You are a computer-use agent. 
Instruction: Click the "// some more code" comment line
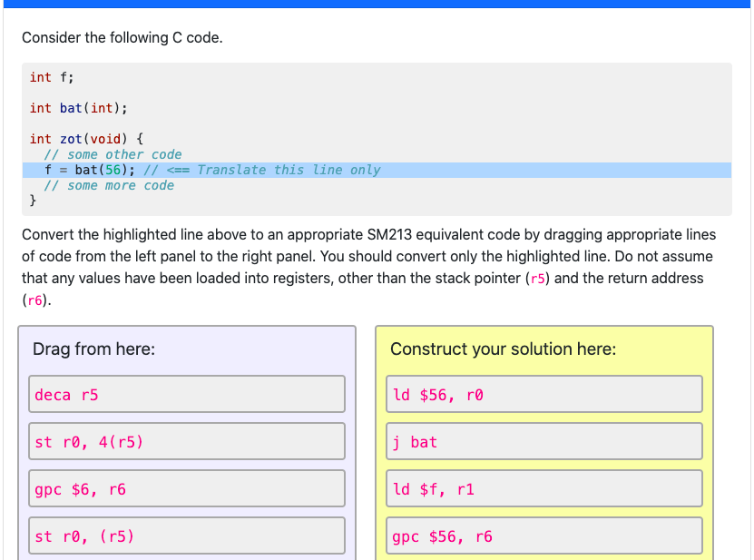[x=111, y=185]
